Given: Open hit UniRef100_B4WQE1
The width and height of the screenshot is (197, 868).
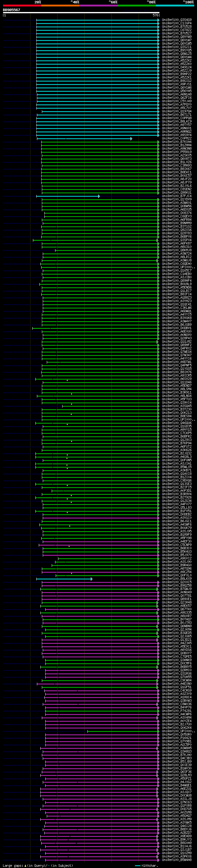Looking at the screenshot, I should [x=177, y=785].
